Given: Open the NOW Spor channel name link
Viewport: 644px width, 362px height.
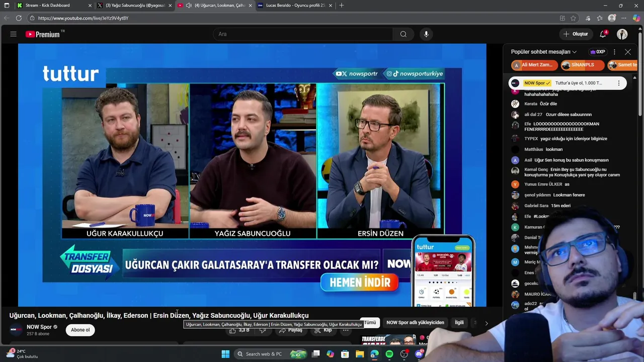Looking at the screenshot, I should [x=39, y=327].
